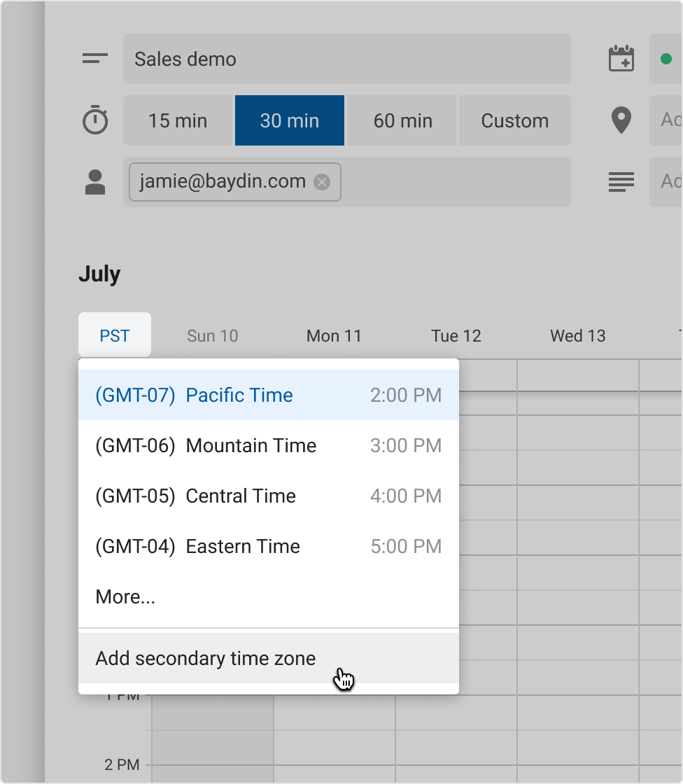Screen dimensions: 683x784
Task: Choose Custom duration option
Action: pos(514,120)
